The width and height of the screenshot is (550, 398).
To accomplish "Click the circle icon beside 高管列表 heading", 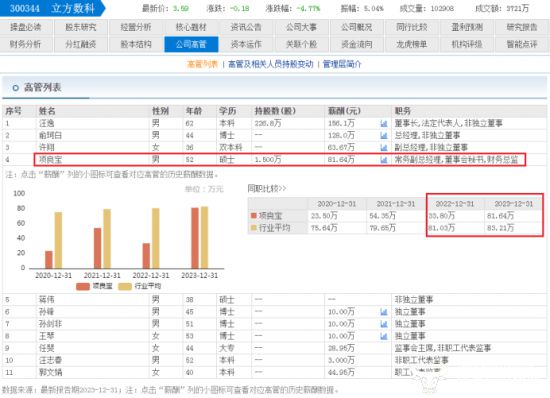I will click(15, 88).
